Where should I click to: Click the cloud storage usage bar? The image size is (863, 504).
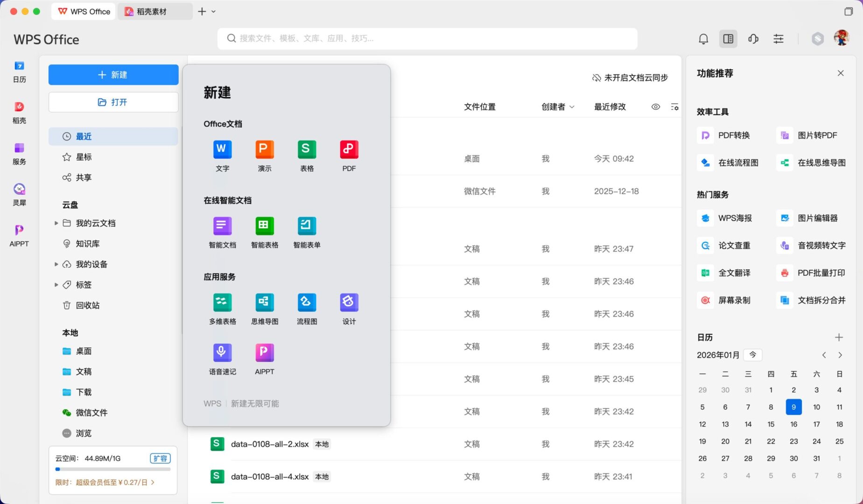pyautogui.click(x=113, y=469)
